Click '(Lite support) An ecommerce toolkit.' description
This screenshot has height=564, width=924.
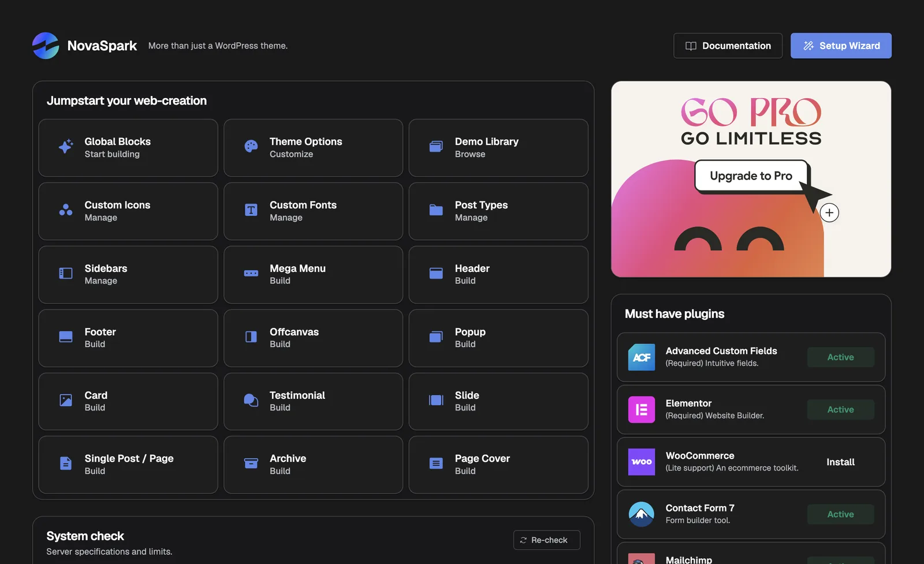pos(732,468)
